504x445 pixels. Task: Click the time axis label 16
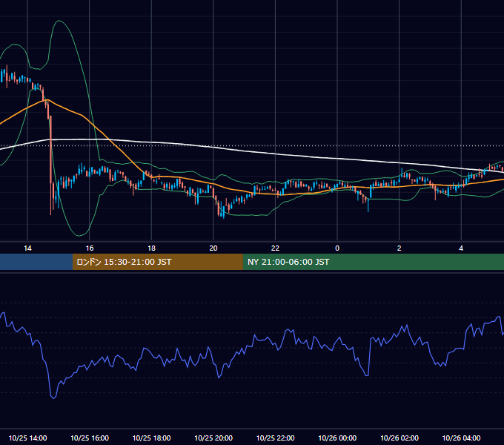(90, 248)
